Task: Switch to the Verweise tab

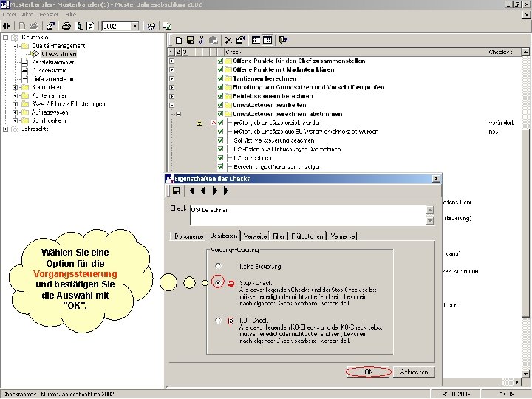Action: tap(255, 236)
